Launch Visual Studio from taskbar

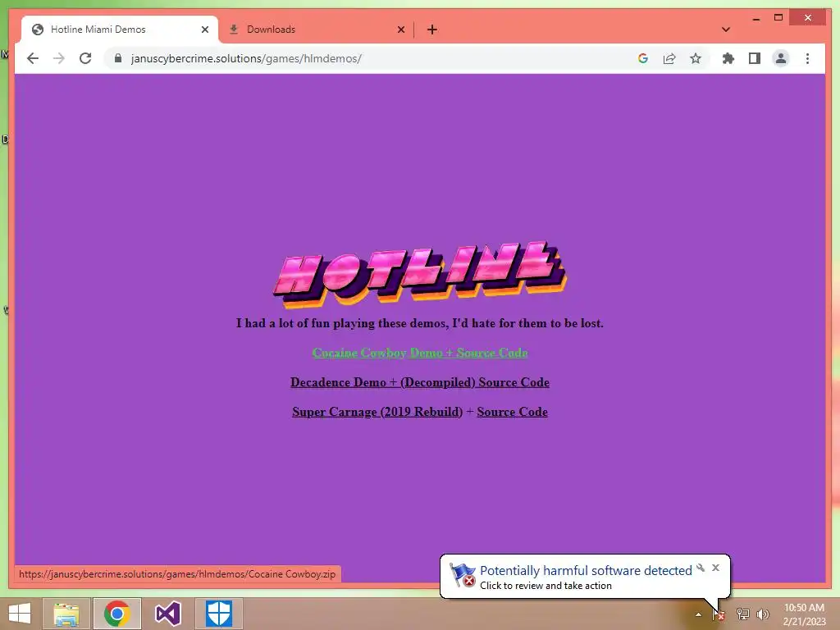(167, 614)
